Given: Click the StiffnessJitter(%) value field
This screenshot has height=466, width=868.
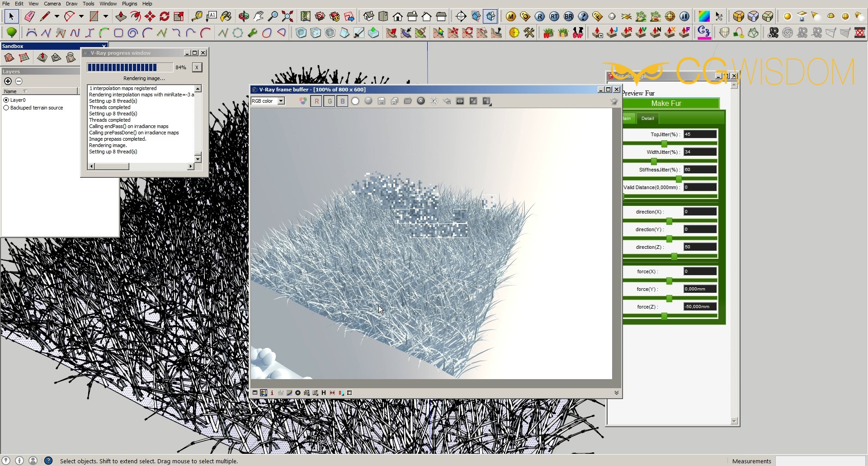Looking at the screenshot, I should click(x=699, y=170).
